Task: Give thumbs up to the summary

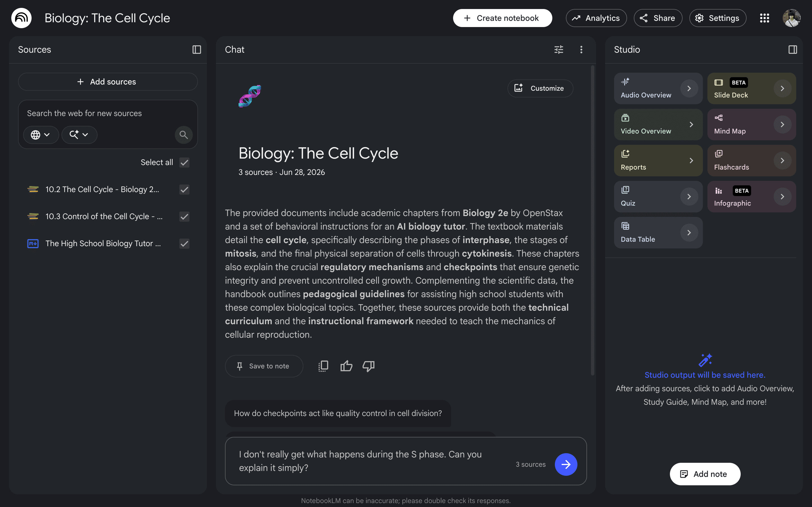Action: (x=346, y=366)
